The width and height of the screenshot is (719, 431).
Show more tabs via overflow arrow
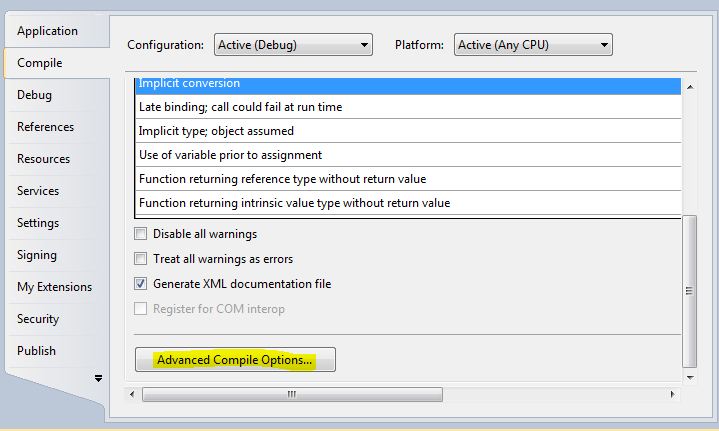[x=98, y=378]
